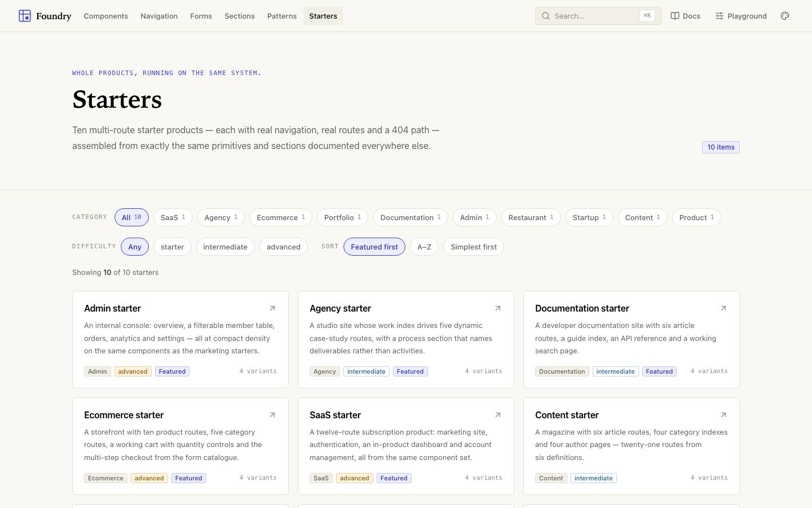
Task: Go to Forms nav item
Action: [201, 16]
